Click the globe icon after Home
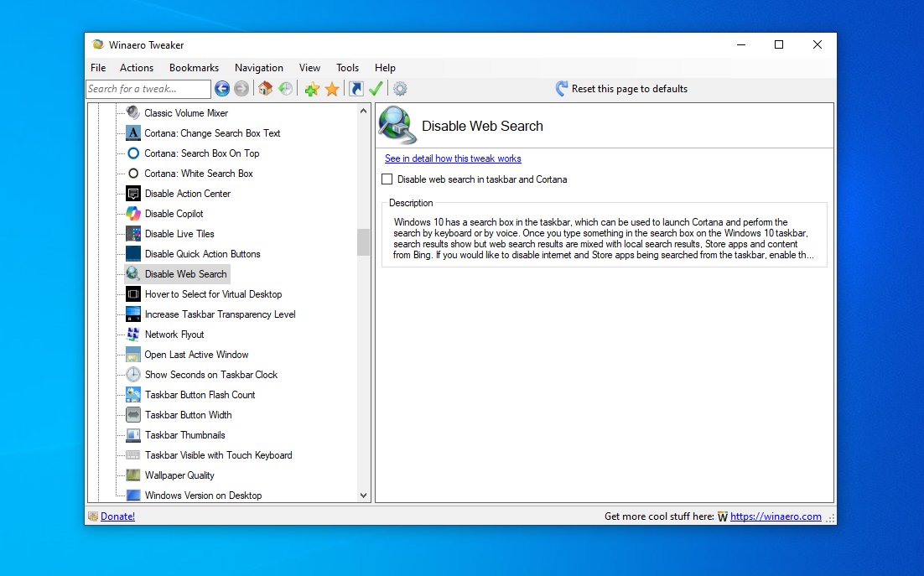Image resolution: width=924 pixels, height=576 pixels. (285, 89)
